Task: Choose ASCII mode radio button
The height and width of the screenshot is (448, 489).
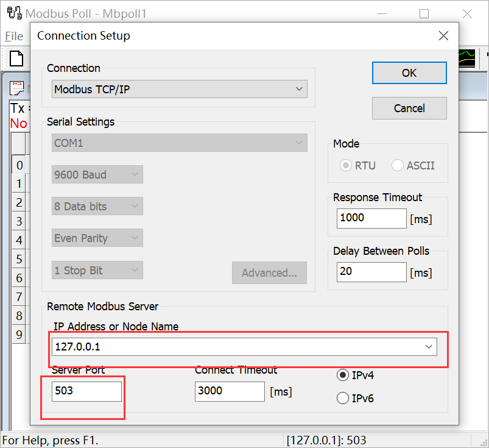Action: coord(398,165)
